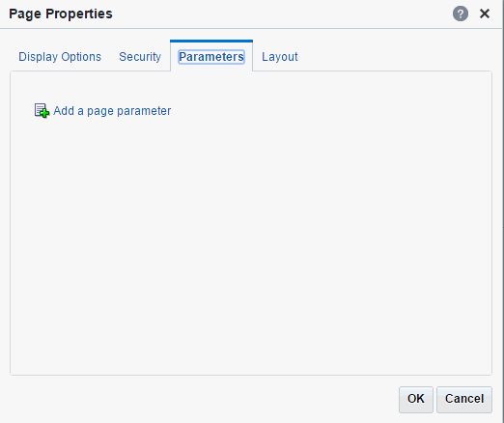This screenshot has height=423, width=504.
Task: Open the Security tab
Action: 140,57
